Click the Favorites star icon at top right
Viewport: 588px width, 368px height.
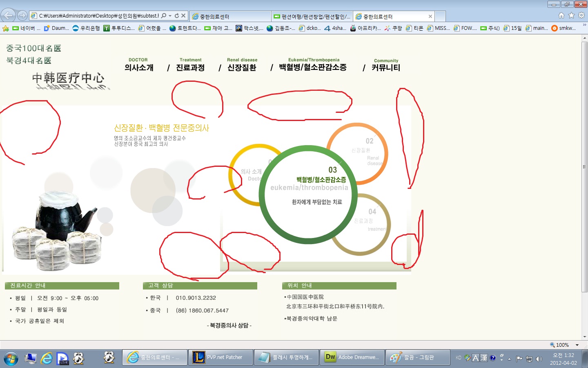pos(571,15)
